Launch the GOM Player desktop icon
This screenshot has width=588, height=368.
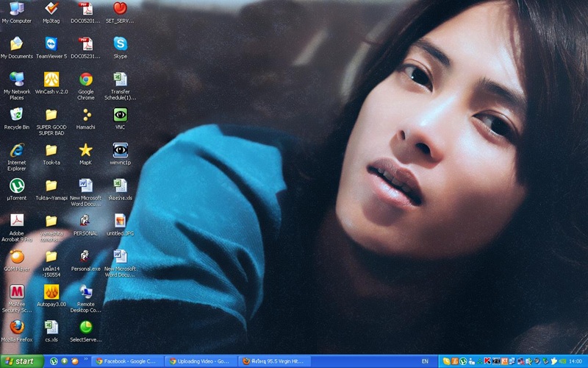click(17, 261)
